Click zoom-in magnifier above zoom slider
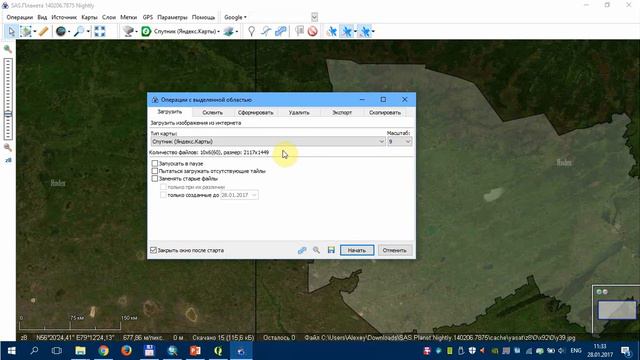This screenshot has height=360, width=640. pyautogui.click(x=8, y=49)
